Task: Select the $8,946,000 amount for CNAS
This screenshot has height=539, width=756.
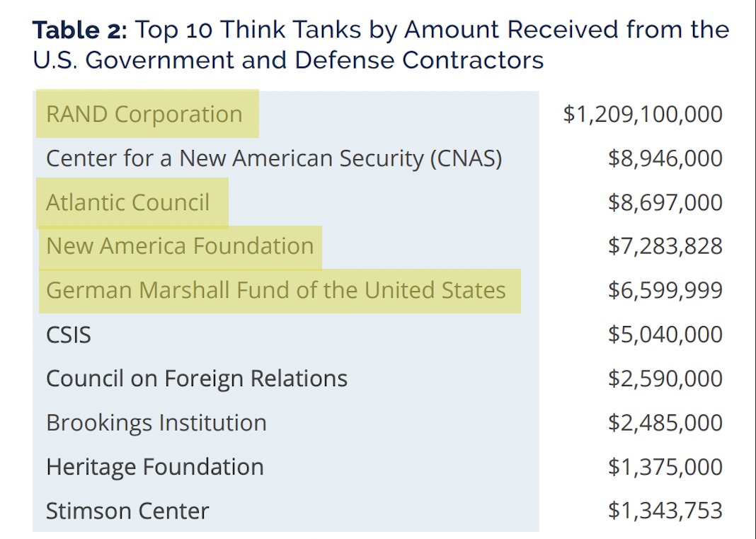Action: [x=665, y=158]
